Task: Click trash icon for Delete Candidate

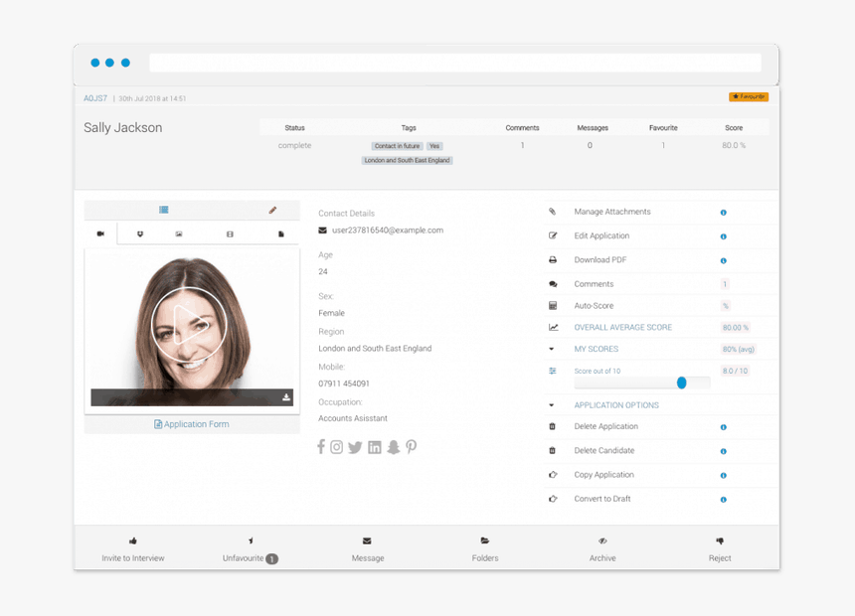Action: [x=553, y=451]
